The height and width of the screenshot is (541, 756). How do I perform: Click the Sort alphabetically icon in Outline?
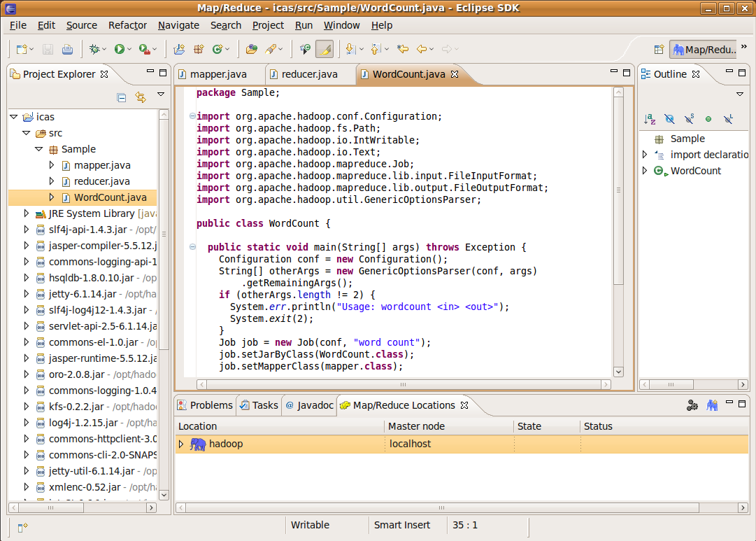tap(650, 119)
